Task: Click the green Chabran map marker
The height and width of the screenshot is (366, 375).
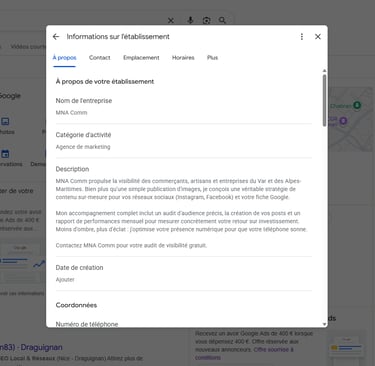Action: point(357,106)
